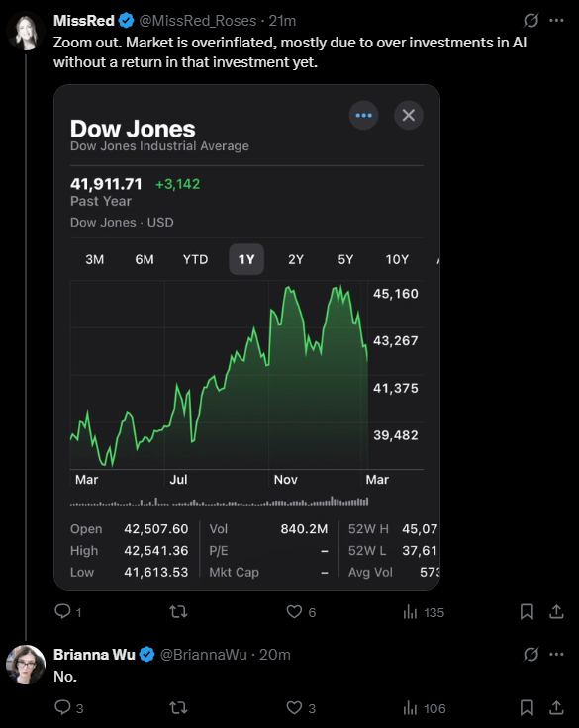This screenshot has width=579, height=728.
Task: Repost Brianna Wu's reply
Action: (178, 708)
